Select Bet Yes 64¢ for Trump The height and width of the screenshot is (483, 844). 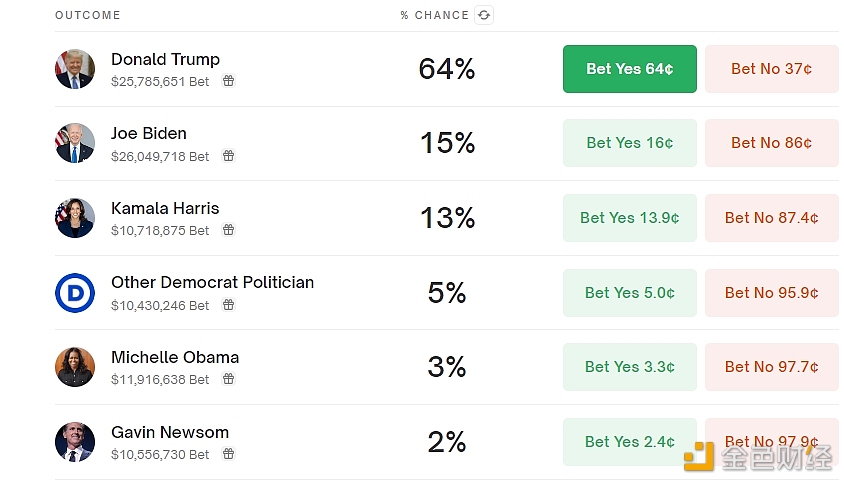(x=630, y=69)
